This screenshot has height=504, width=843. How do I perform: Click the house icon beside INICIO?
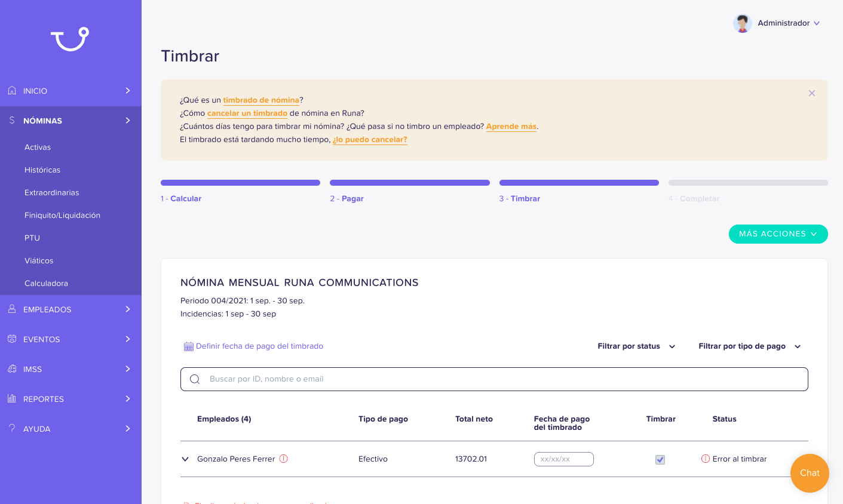click(12, 90)
